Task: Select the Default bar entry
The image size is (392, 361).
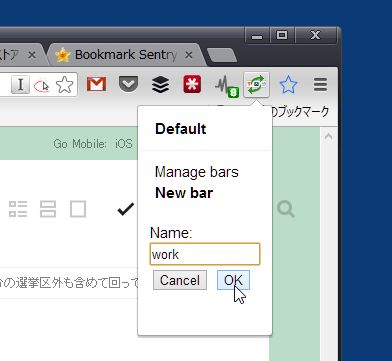Action: coord(181,129)
